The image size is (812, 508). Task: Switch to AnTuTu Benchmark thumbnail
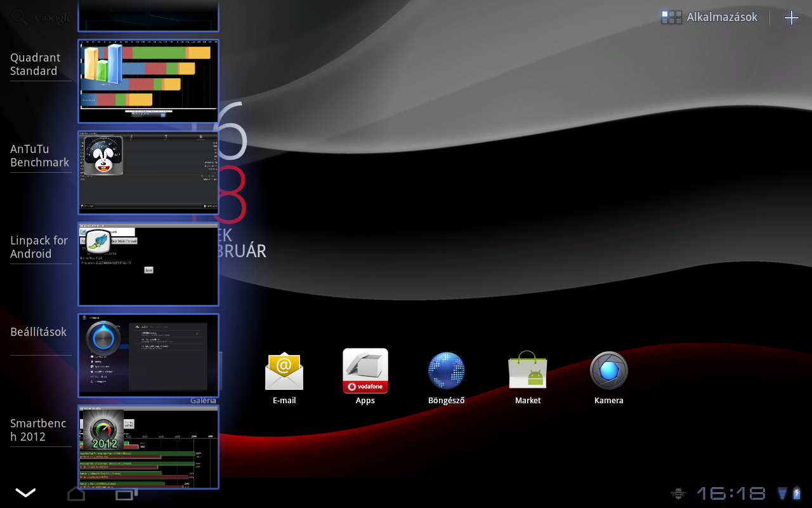[x=148, y=173]
